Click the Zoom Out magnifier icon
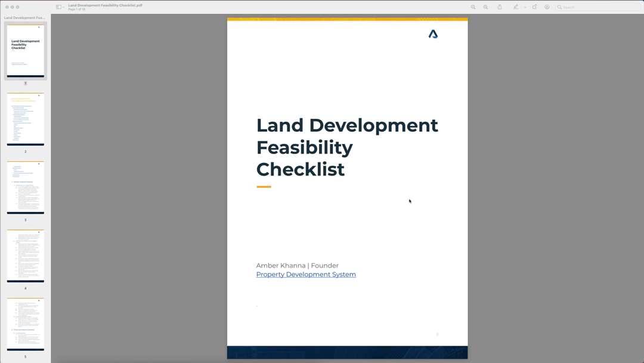Screen dimensions: 644x363 [473, 7]
